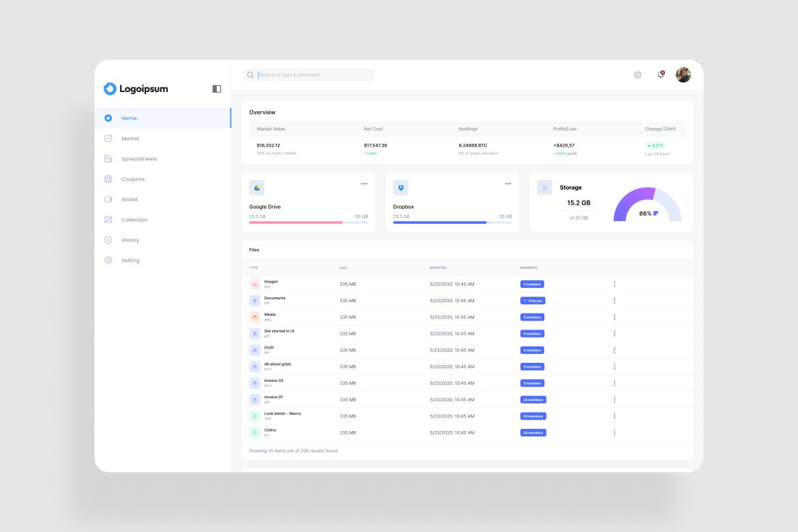Click the Google Drive logo on its storage card
798x532 pixels.
click(x=258, y=187)
